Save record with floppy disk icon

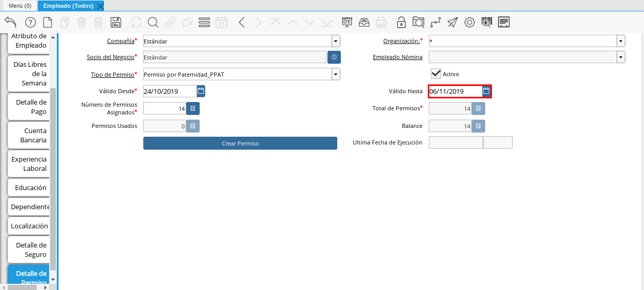[116, 22]
